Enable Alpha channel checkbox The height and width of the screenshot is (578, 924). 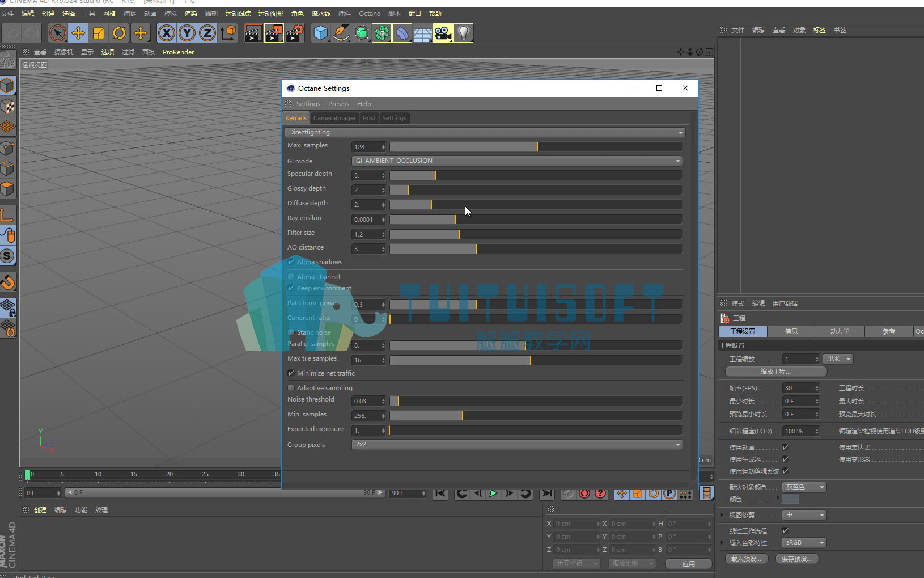tap(291, 277)
